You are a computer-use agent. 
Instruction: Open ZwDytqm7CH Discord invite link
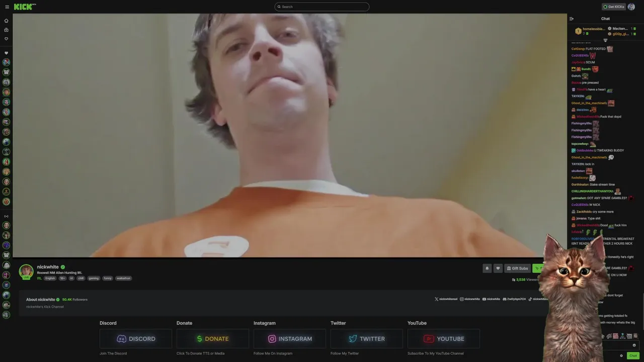514,299
